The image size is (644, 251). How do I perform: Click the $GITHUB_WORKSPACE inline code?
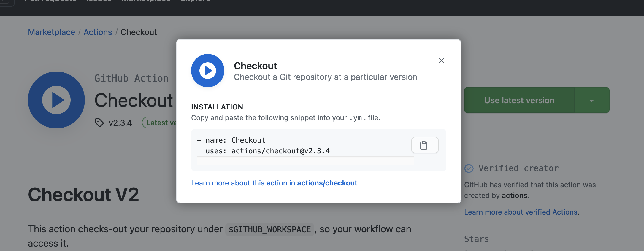pyautogui.click(x=269, y=229)
